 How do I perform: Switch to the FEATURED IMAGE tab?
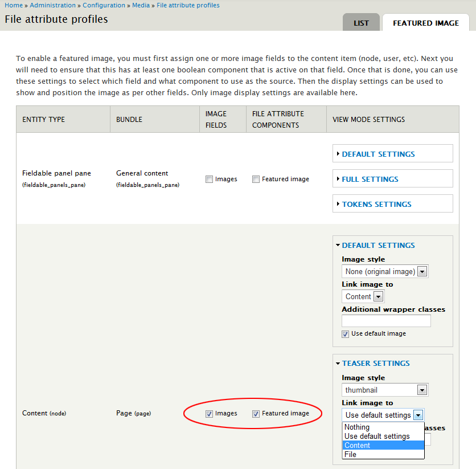[x=425, y=23]
